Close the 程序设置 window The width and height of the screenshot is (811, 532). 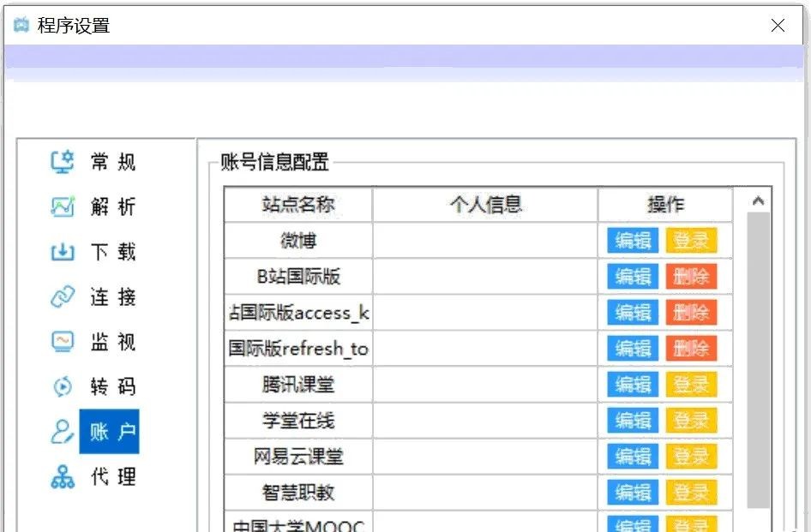(x=778, y=26)
